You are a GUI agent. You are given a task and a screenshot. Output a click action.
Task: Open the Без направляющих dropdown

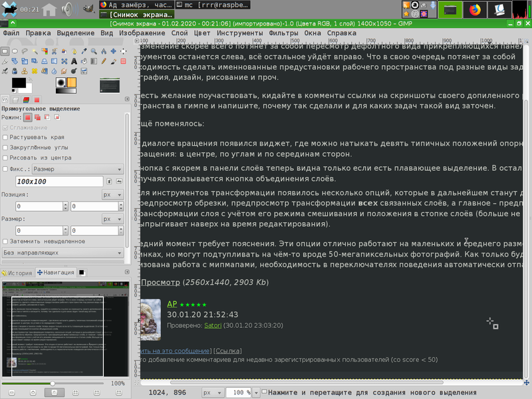pyautogui.click(x=63, y=253)
